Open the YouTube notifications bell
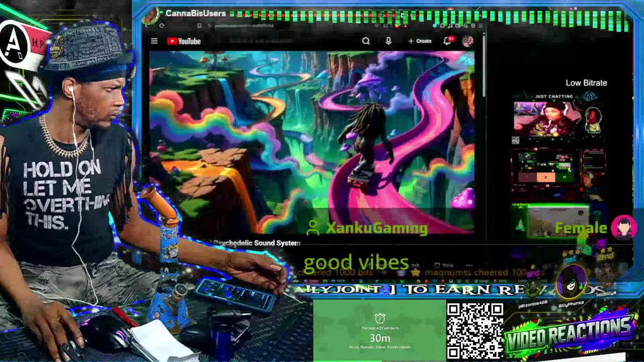 [x=447, y=41]
